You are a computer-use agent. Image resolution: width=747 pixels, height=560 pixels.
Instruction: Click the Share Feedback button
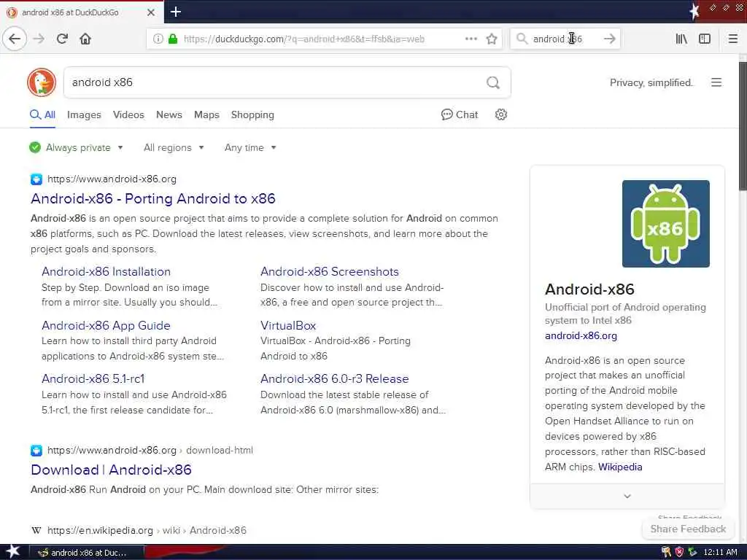pyautogui.click(x=688, y=529)
